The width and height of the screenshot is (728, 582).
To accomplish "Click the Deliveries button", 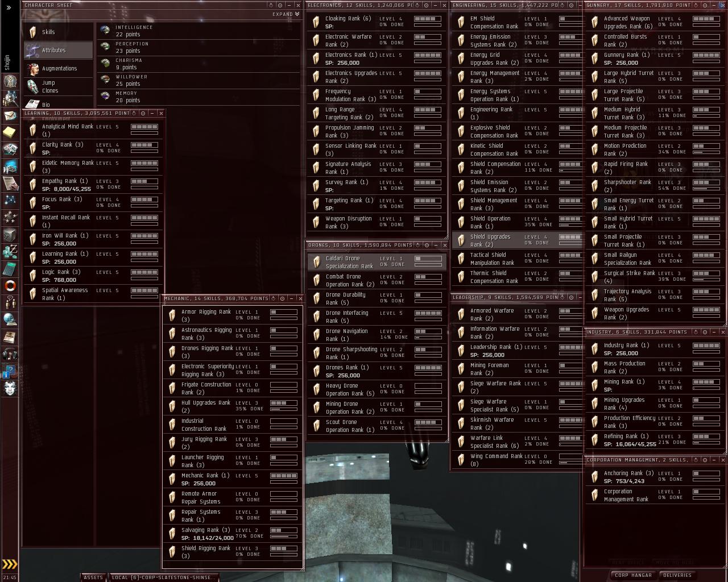I will [677, 575].
